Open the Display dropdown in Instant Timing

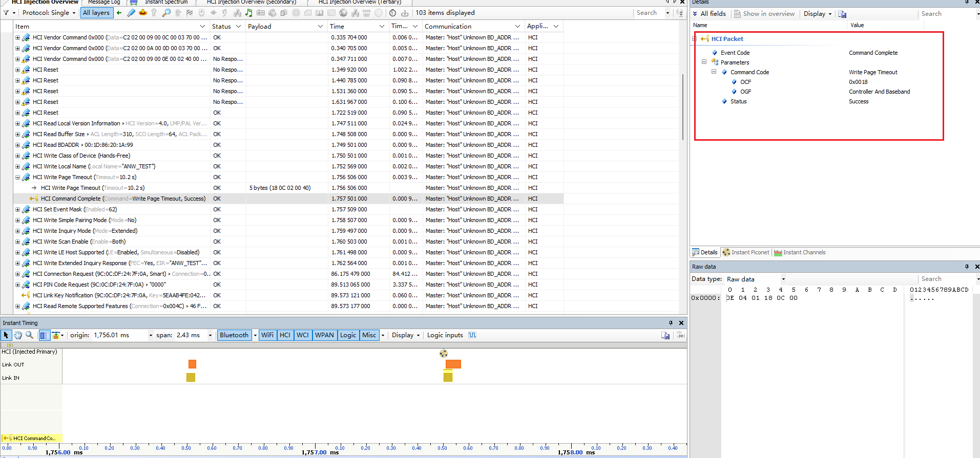coord(406,335)
